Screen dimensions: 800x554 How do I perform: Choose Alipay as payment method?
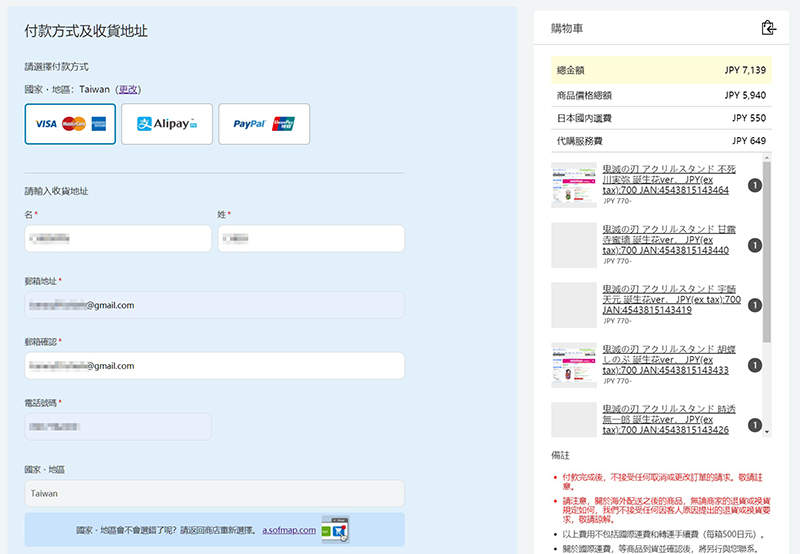pyautogui.click(x=167, y=124)
